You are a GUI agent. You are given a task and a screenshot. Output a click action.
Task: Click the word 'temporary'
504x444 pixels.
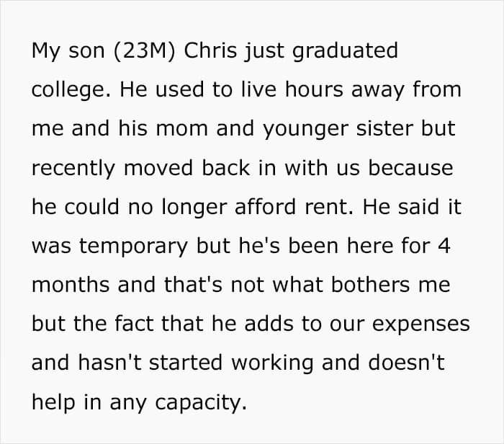(x=133, y=247)
